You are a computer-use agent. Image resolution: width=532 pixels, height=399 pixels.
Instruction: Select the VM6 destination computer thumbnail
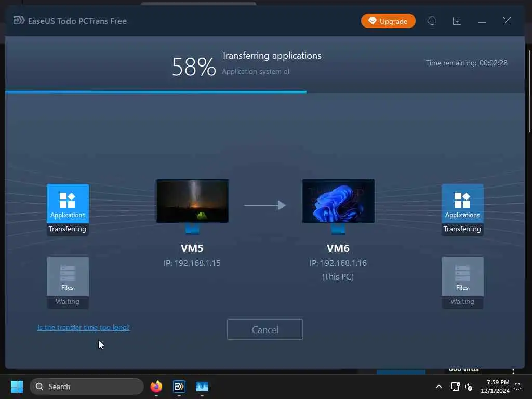tap(338, 201)
